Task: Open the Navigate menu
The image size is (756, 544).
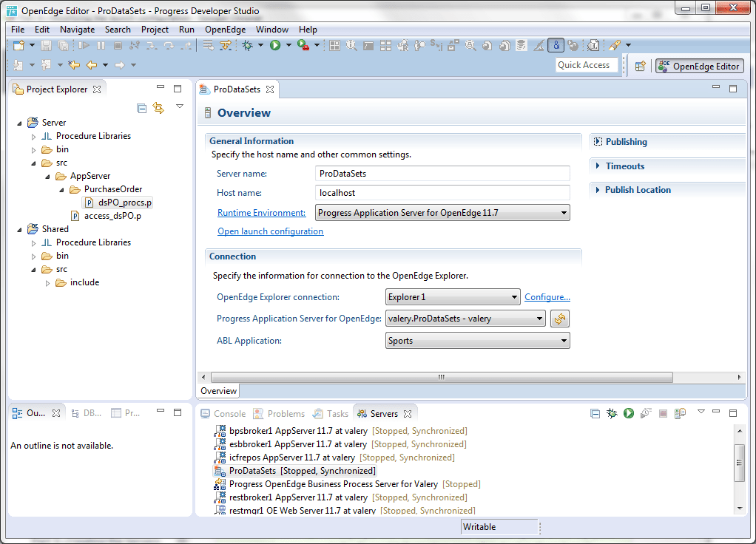Action: tap(77, 30)
